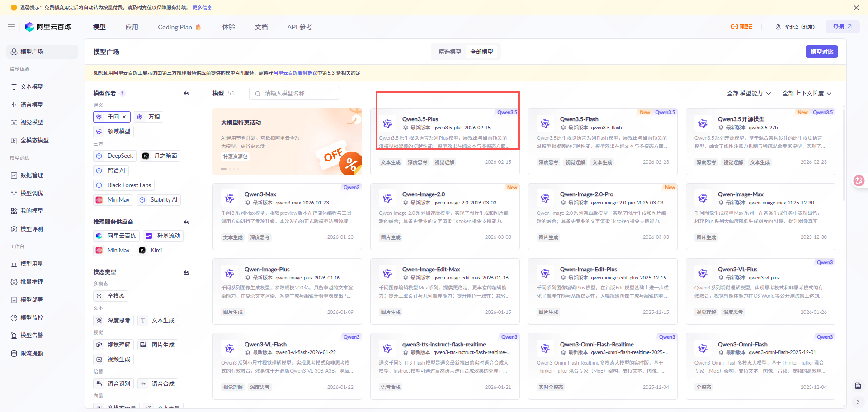Click the Qwen3-Max model logo icon
This screenshot has width=868, height=412.
230,198
